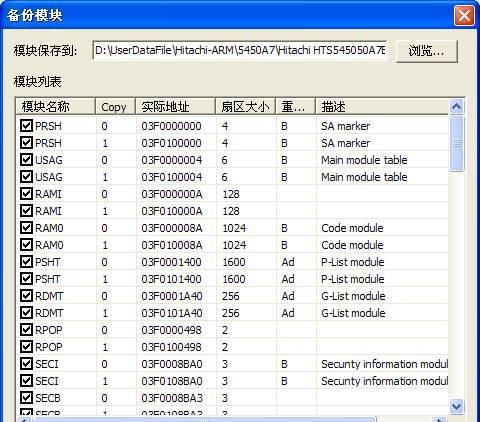Toggle PSHT copy 0 P-List checkbox
Image resolution: width=480 pixels, height=422 pixels.
pos(26,262)
